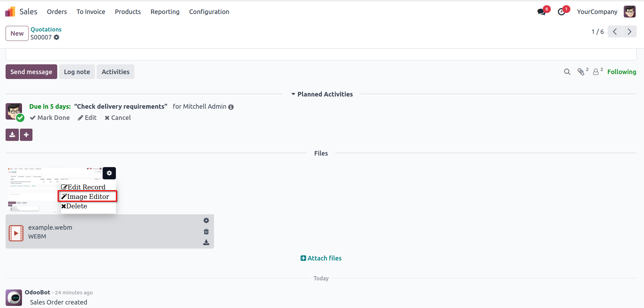Click the search messages magnifier icon

coord(567,72)
